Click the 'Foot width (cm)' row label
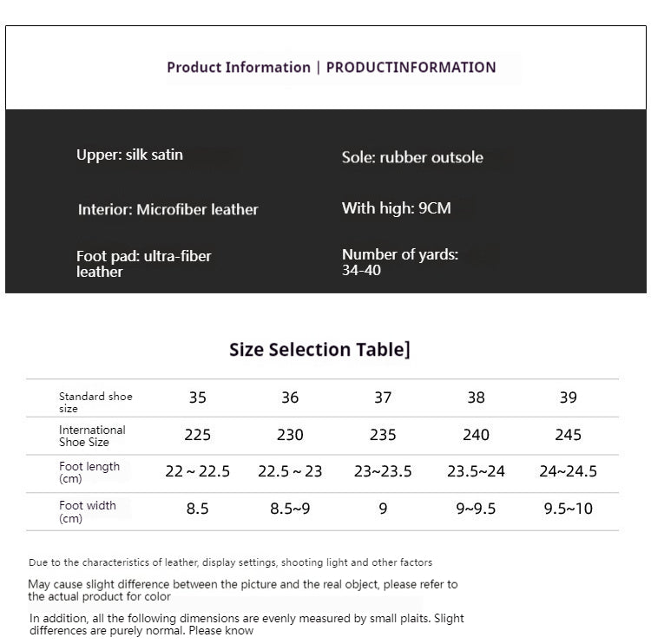651x644 pixels. tap(87, 511)
